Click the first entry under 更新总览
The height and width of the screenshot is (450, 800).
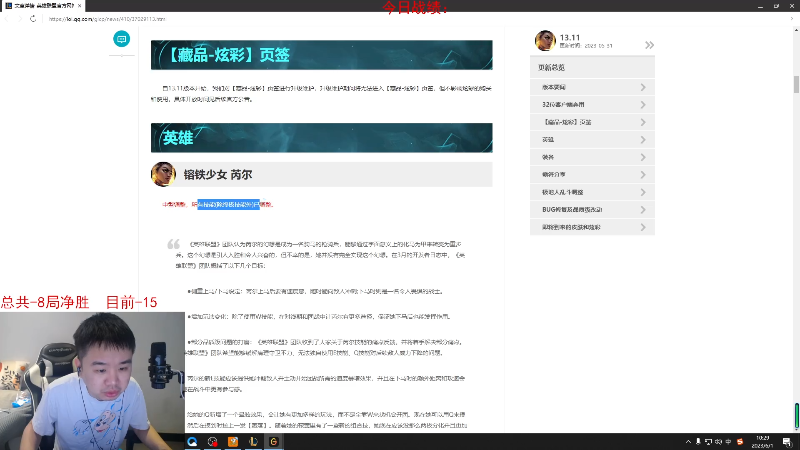coord(592,87)
